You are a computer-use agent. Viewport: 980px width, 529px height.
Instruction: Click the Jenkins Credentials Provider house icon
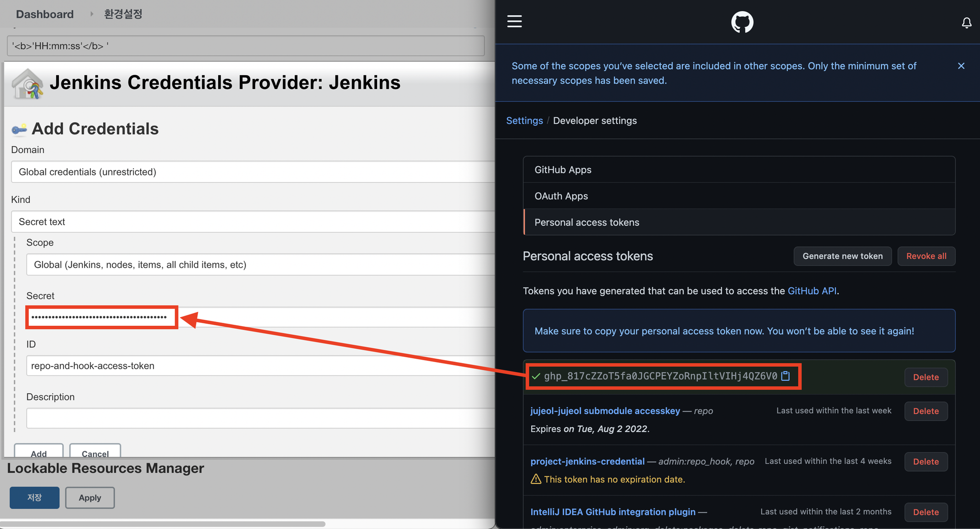(27, 83)
